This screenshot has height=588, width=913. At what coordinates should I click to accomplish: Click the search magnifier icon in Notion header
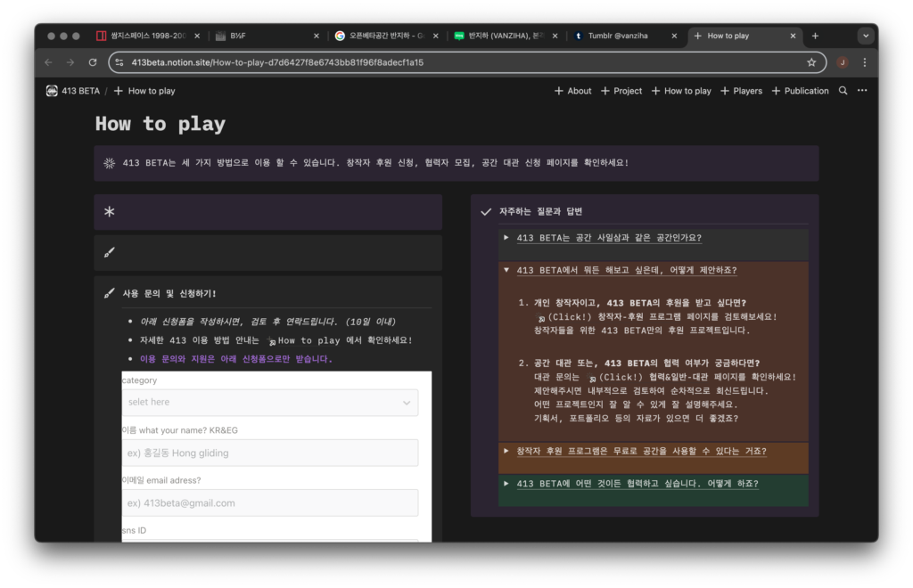coord(843,91)
